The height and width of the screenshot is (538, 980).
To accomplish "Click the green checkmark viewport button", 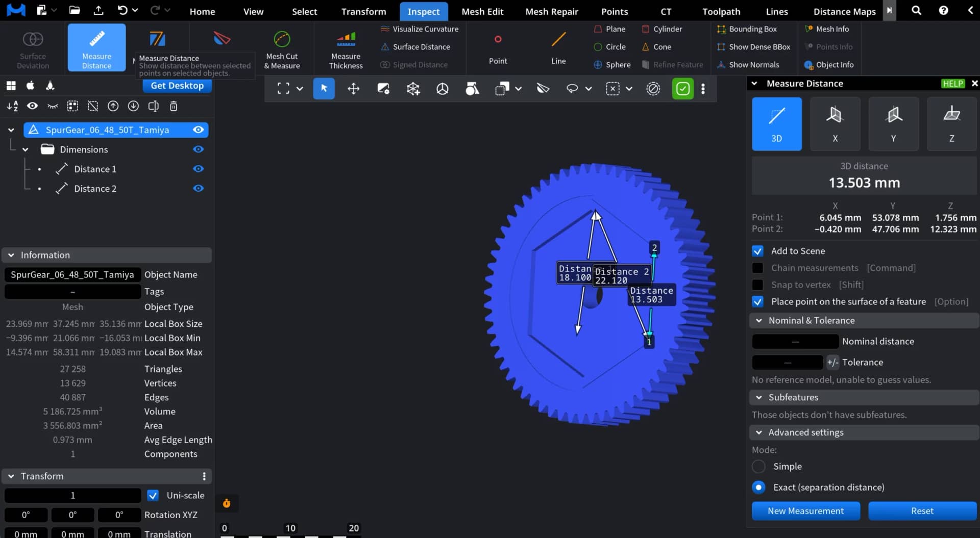I will tap(682, 89).
